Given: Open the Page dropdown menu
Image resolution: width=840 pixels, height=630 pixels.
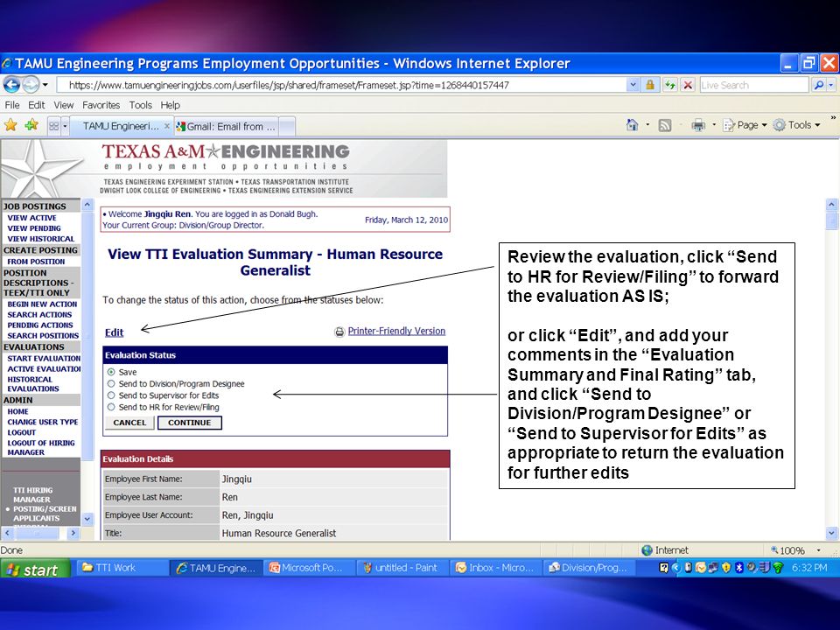Looking at the screenshot, I should pyautogui.click(x=745, y=125).
